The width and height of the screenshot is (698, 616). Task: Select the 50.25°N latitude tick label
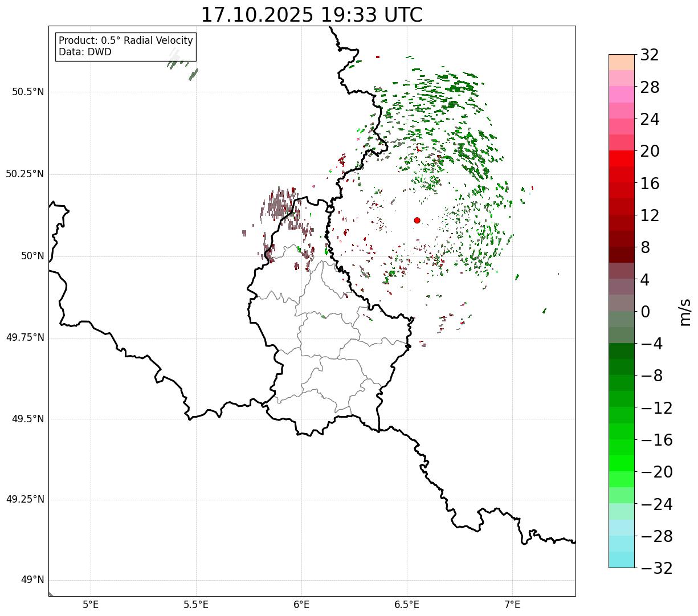(x=25, y=174)
